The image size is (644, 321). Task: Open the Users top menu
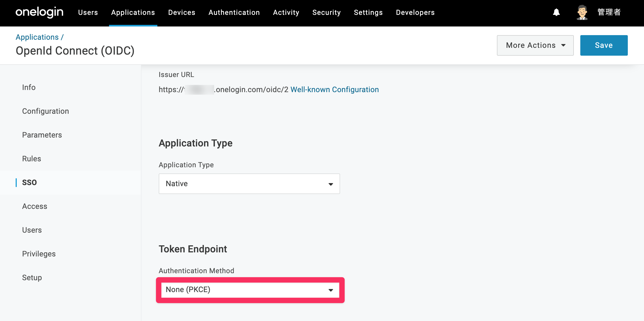point(88,12)
